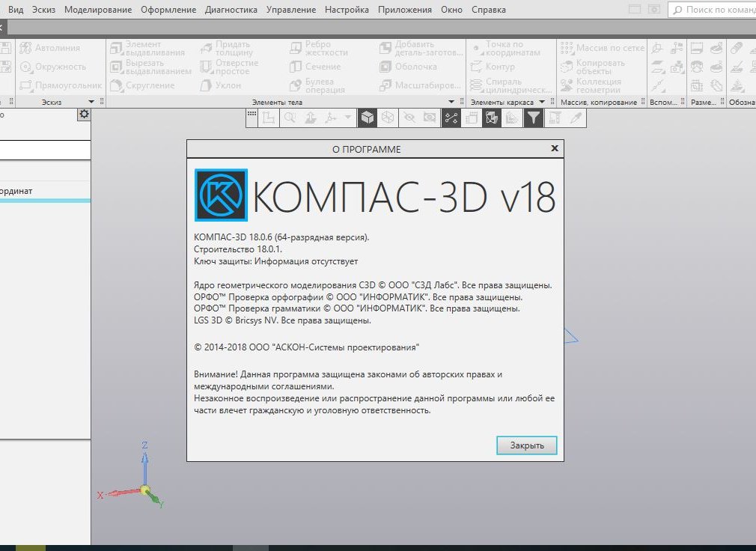Click the Уклон command
The height and width of the screenshot is (551, 756).
click(x=220, y=85)
